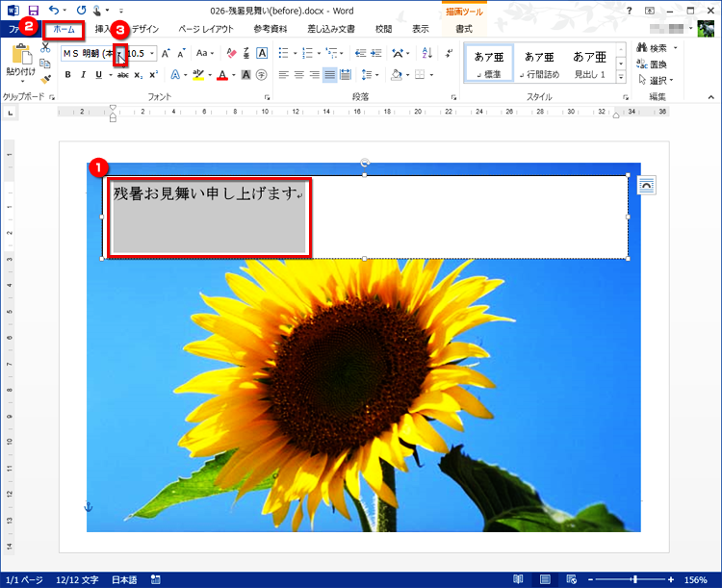Click the macro recording status icon

[156, 579]
